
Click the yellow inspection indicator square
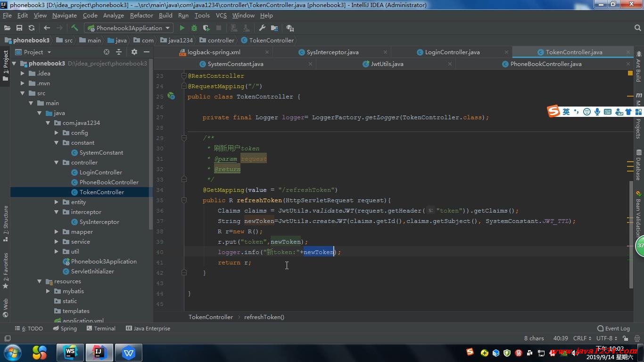[630, 73]
